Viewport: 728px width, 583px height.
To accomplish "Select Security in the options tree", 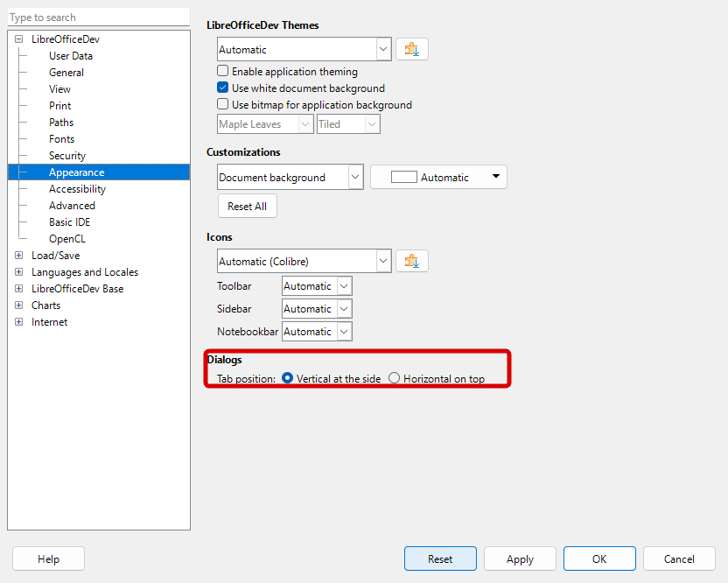I will pos(67,156).
